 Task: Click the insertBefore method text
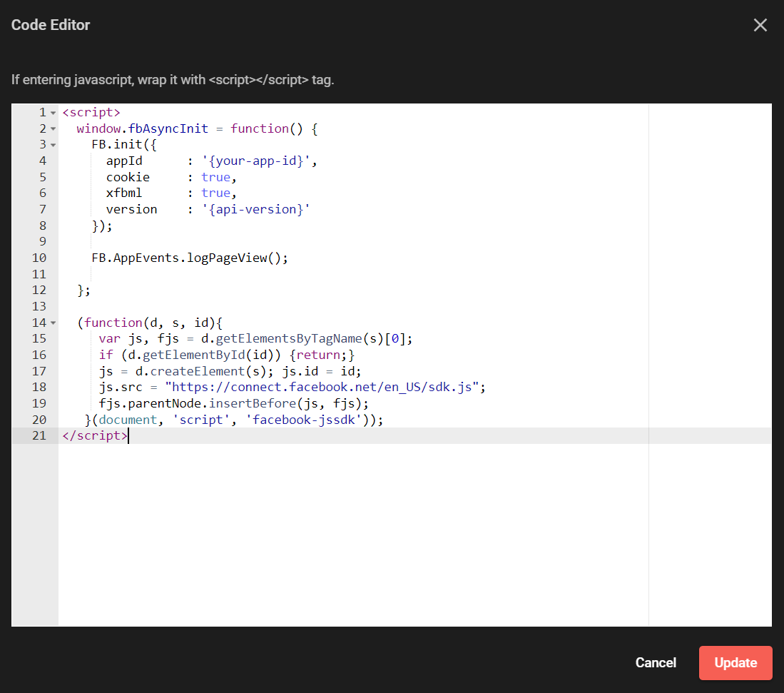coord(253,403)
